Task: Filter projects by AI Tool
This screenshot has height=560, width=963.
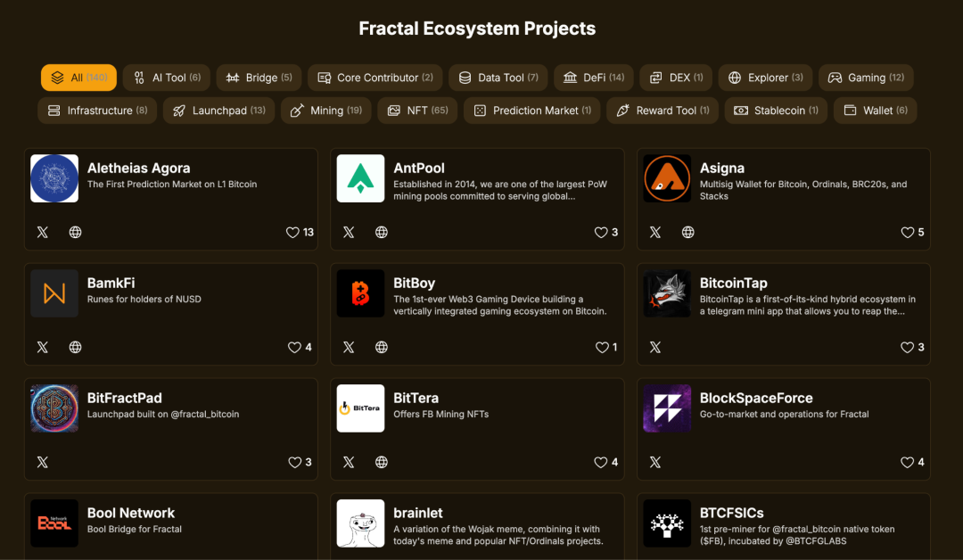Action: 167,78
